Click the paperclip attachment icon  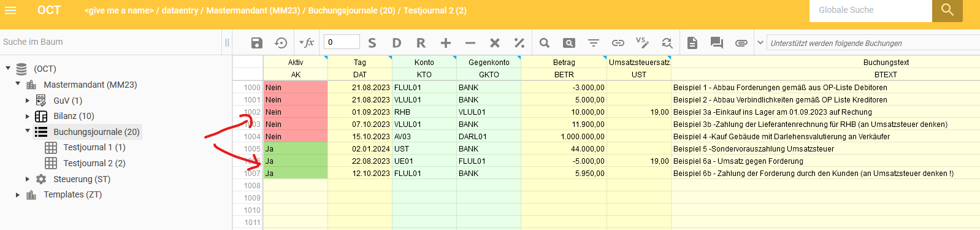[741, 43]
